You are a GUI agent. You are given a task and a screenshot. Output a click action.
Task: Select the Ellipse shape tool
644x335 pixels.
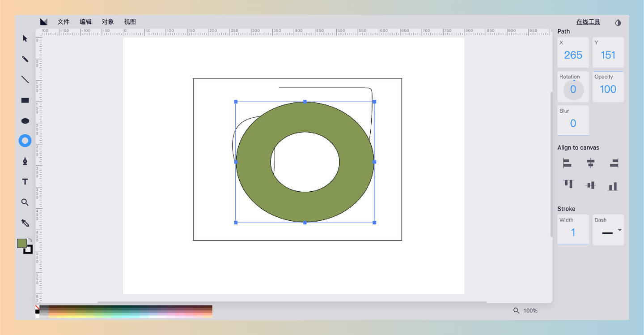pos(25,121)
